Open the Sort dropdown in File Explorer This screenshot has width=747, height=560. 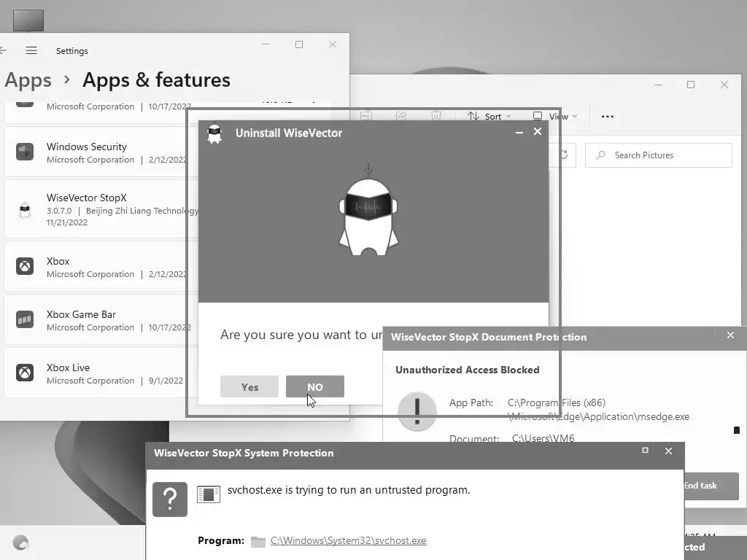[489, 116]
